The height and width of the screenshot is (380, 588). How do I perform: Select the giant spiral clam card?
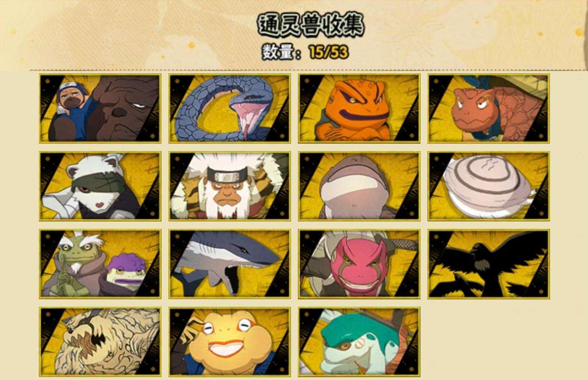[488, 186]
